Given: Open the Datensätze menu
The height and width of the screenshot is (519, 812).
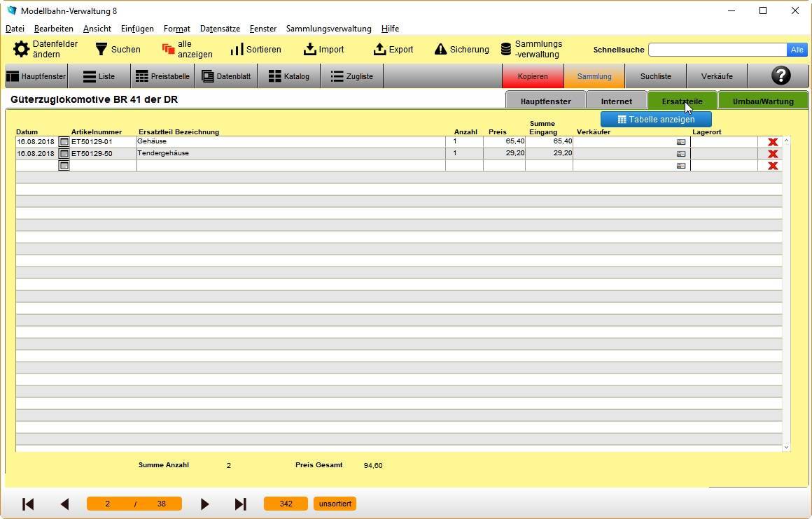Looking at the screenshot, I should 220,29.
